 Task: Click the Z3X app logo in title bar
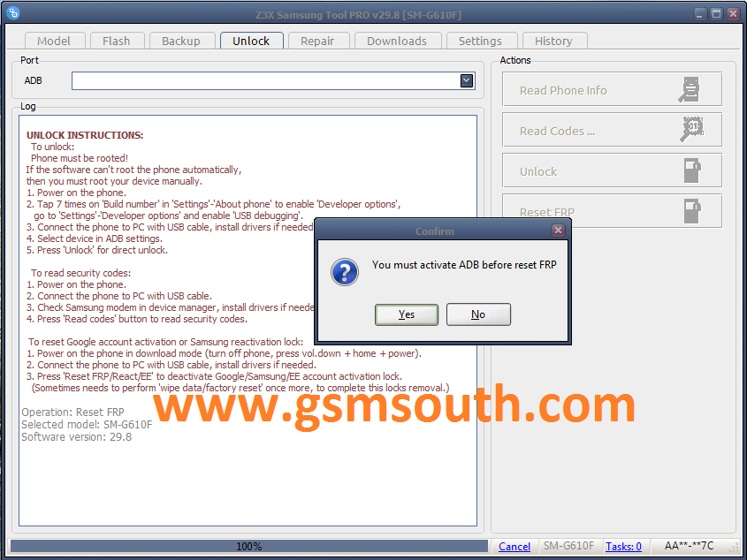[x=13, y=13]
